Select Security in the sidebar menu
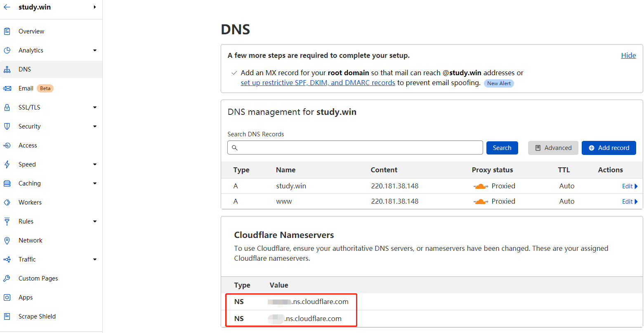Viewport: 644px width, 333px height. point(29,126)
